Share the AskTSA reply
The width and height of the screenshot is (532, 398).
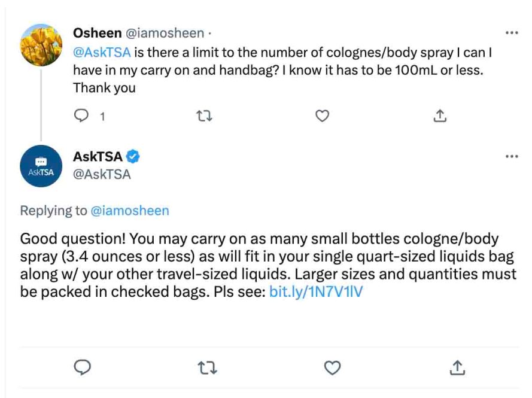pos(457,367)
